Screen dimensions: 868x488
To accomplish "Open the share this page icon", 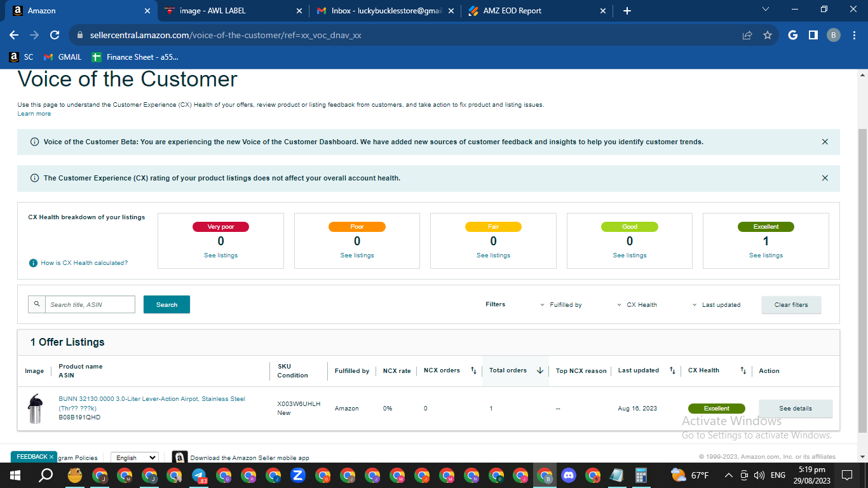I will (x=747, y=36).
